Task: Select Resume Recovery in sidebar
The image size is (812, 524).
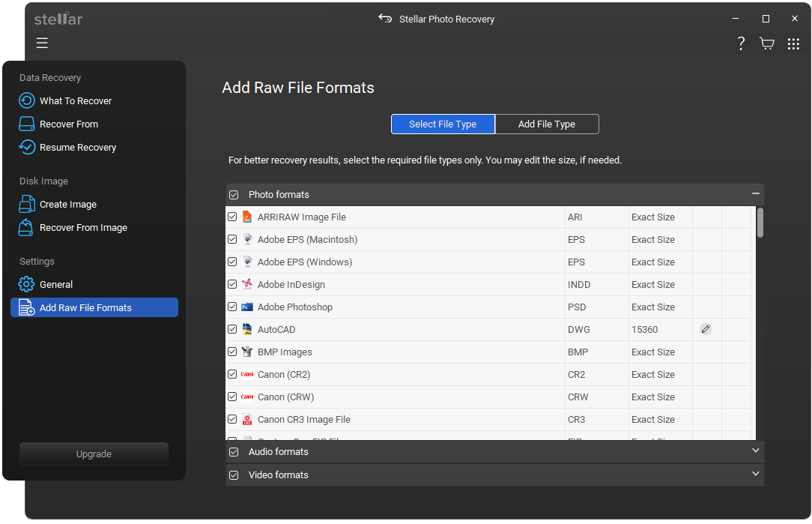Action: (x=78, y=147)
